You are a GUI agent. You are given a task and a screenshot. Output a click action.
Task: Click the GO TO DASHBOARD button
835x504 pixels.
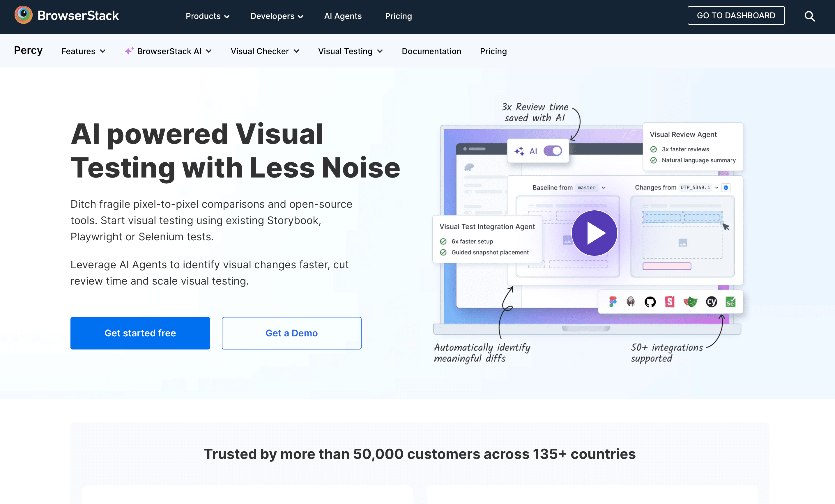736,16
